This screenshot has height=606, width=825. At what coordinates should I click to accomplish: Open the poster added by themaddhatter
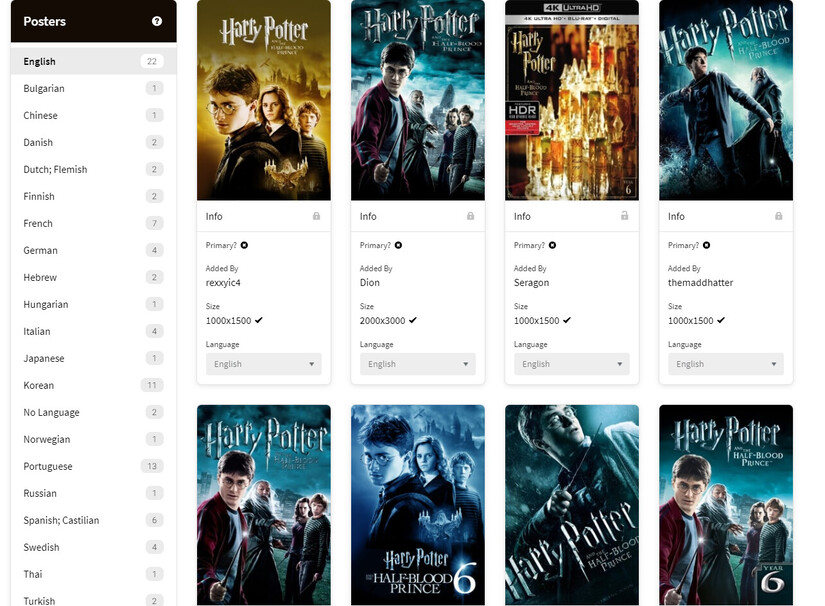(x=726, y=100)
